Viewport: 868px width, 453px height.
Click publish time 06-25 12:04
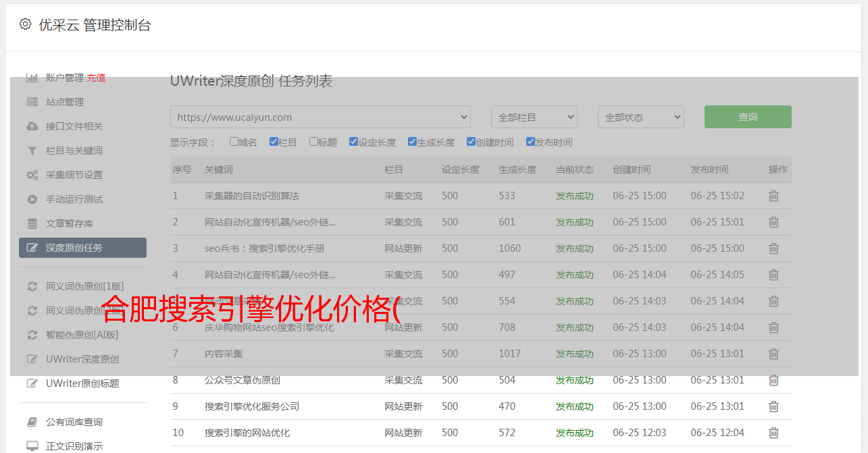[717, 433]
